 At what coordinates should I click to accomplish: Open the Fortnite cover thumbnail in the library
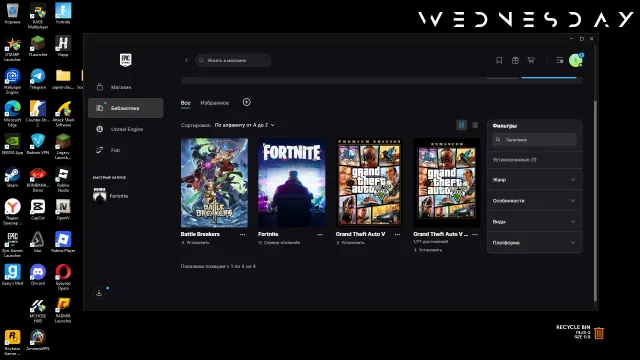[x=292, y=182]
